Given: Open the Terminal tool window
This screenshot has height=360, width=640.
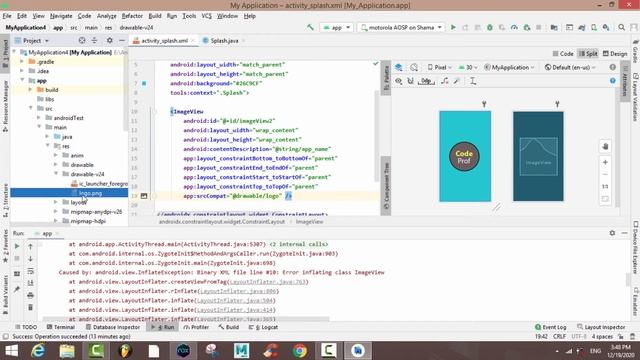Looking at the screenshot, I should pyautogui.click(x=60, y=327).
